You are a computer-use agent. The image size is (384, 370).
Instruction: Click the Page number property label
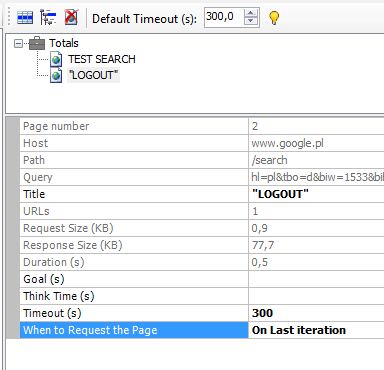point(56,126)
